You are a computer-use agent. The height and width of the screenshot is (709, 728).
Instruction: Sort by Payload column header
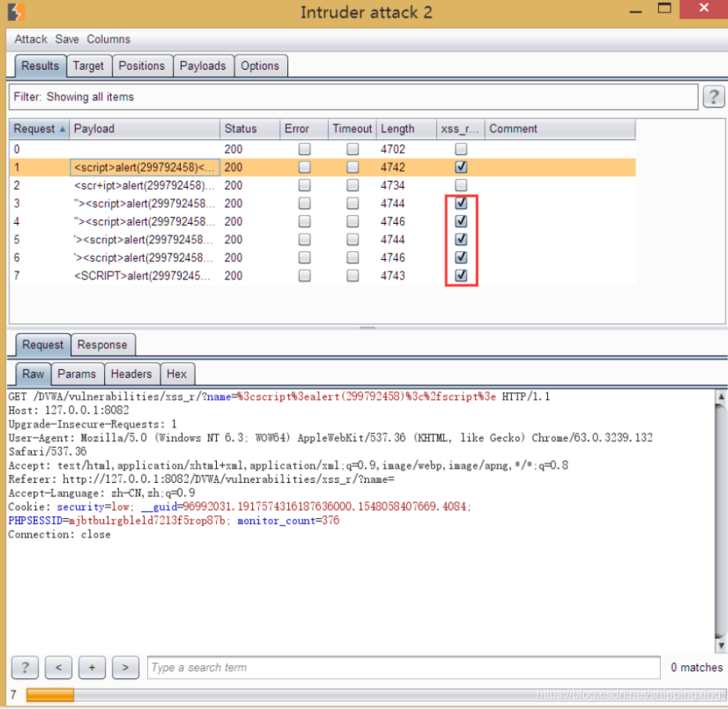(x=144, y=128)
